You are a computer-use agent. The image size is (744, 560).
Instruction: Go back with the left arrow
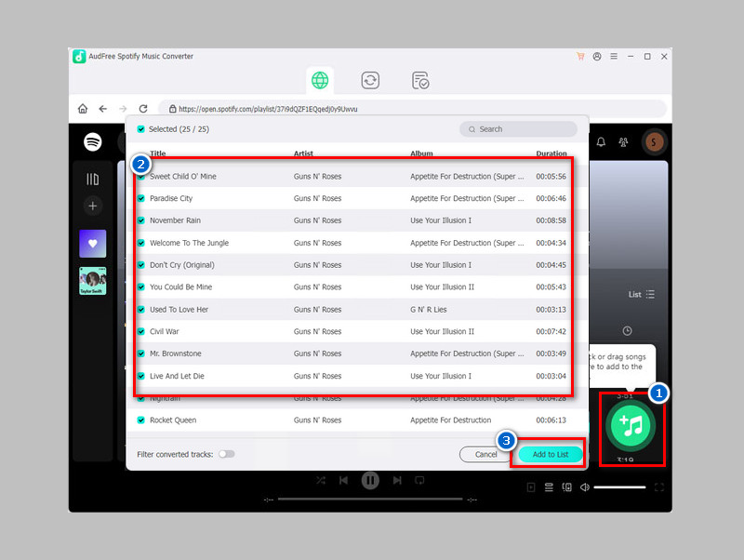103,109
